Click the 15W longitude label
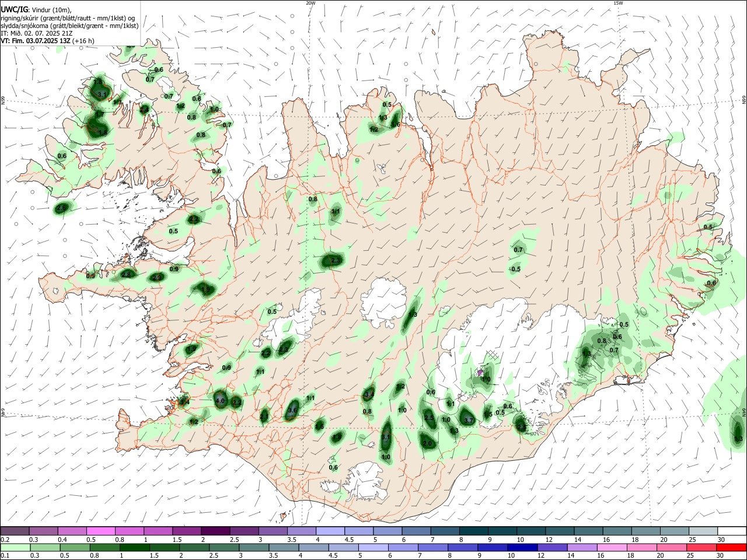Image resolution: width=747 pixels, height=560 pixels. 618,3
